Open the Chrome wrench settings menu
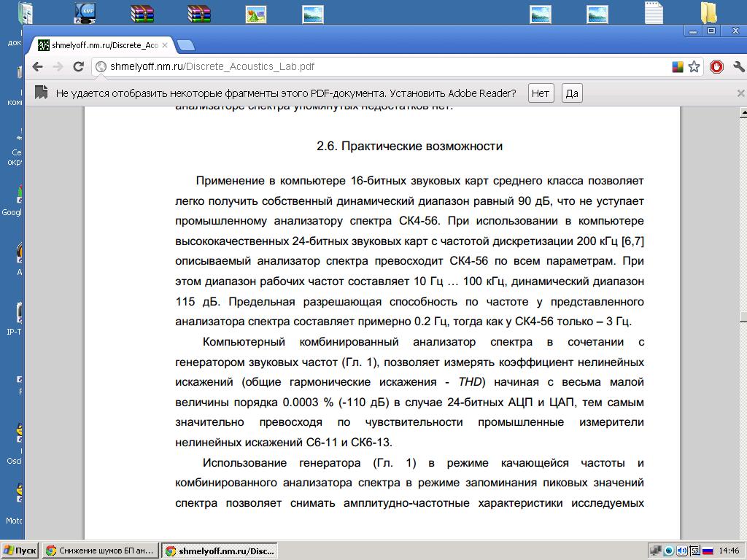Image resolution: width=747 pixels, height=560 pixels. [x=738, y=66]
